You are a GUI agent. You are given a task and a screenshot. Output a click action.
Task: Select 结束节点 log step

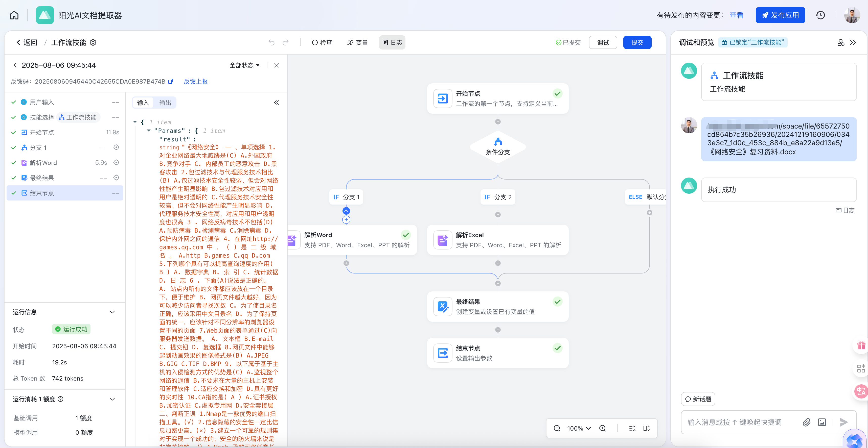click(65, 193)
